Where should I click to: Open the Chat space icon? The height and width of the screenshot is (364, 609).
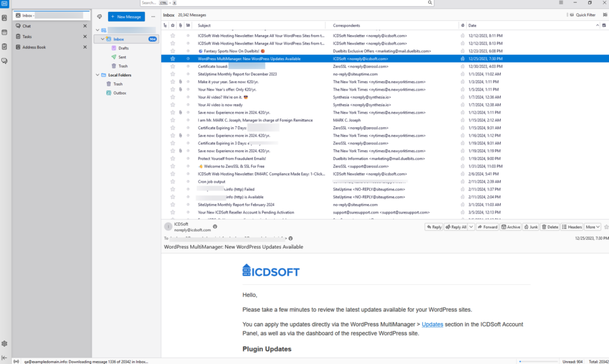pyautogui.click(x=4, y=61)
